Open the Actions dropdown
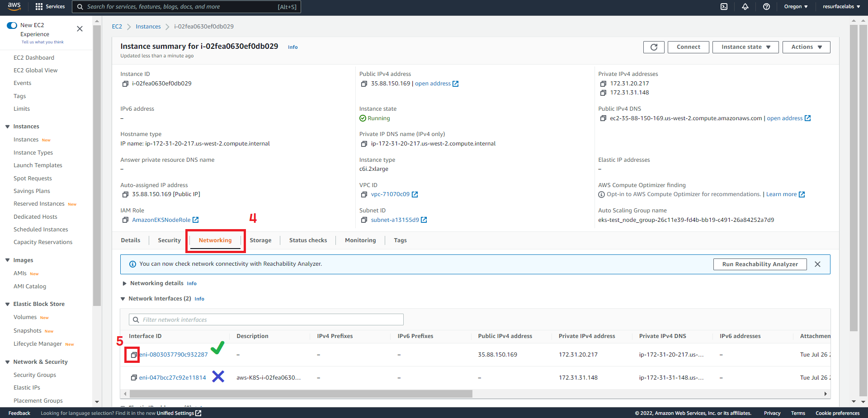868x418 pixels. point(806,47)
